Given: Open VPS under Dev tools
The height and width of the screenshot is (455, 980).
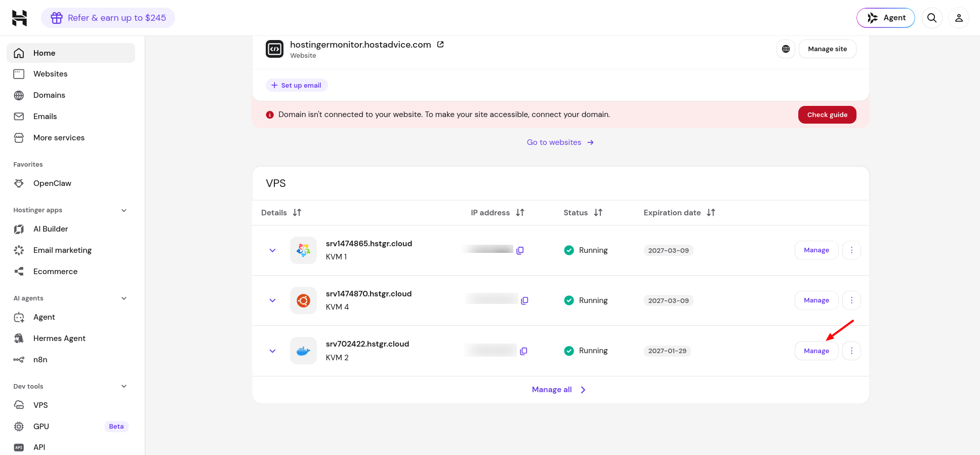Looking at the screenshot, I should coord(71,405).
